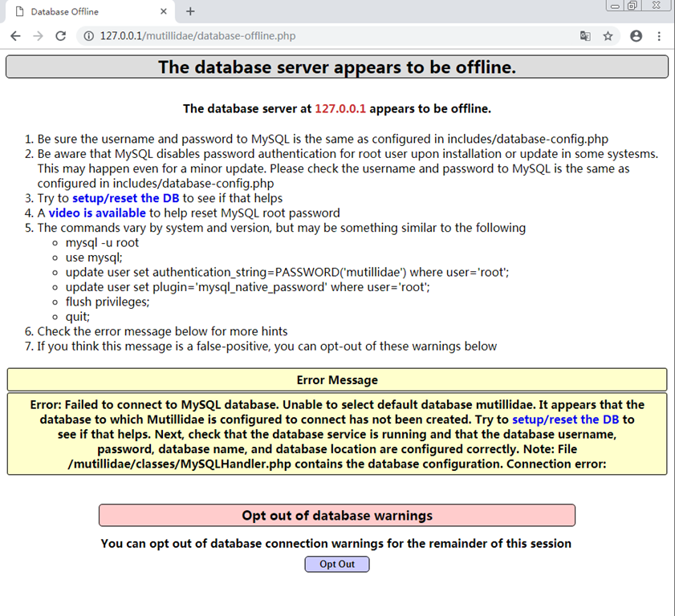Click the mysql_native_password plugin command
The height and width of the screenshot is (616, 675).
coord(247,287)
